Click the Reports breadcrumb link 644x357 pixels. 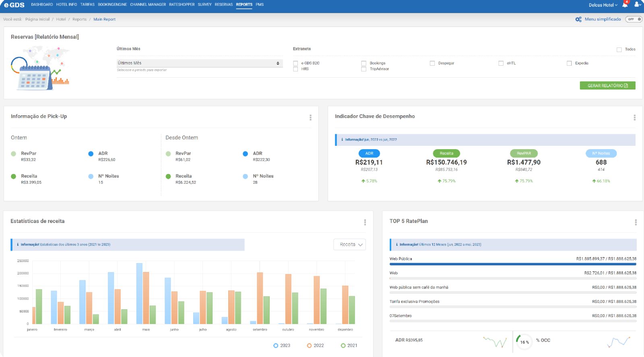79,19
